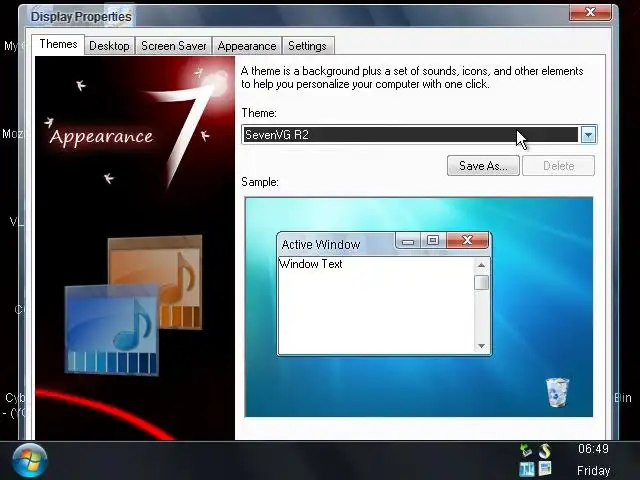Click the notepad tray icon beside TU
Screen dimensions: 640x480
coord(545,469)
